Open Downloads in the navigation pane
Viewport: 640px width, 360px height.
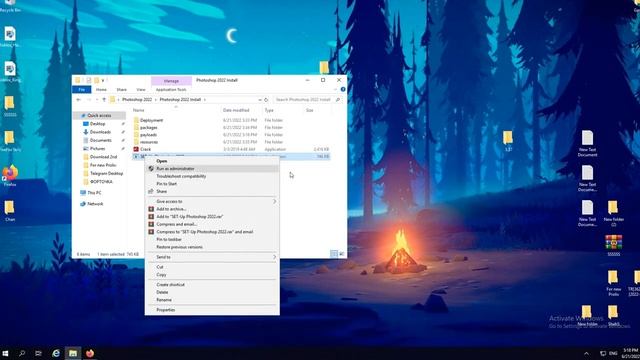100,132
